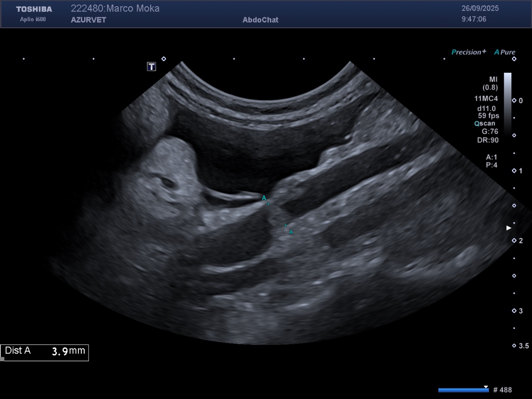The image size is (532, 399).
Task: Click the TOSHIBA Aplio i600 logo
Action: pyautogui.click(x=33, y=14)
